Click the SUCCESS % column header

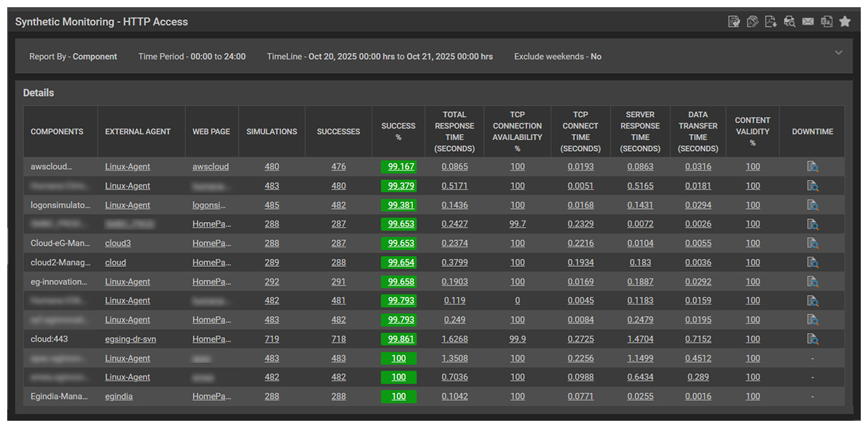399,132
